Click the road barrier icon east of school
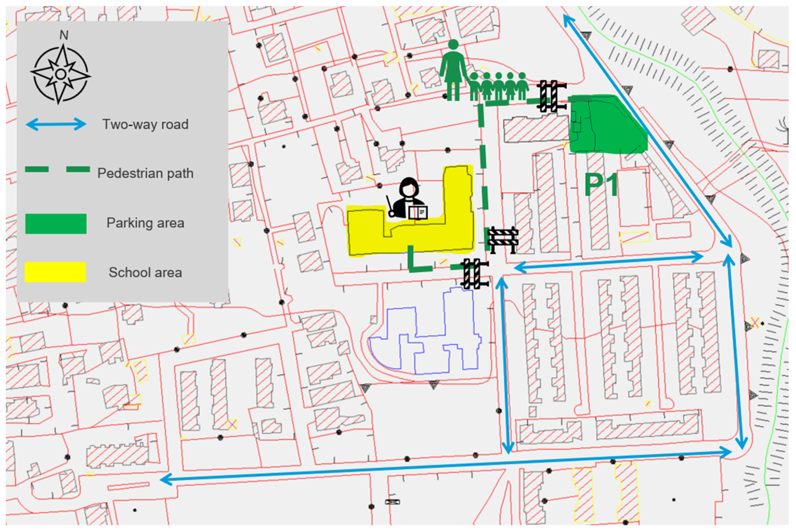796x532 pixels. point(503,240)
